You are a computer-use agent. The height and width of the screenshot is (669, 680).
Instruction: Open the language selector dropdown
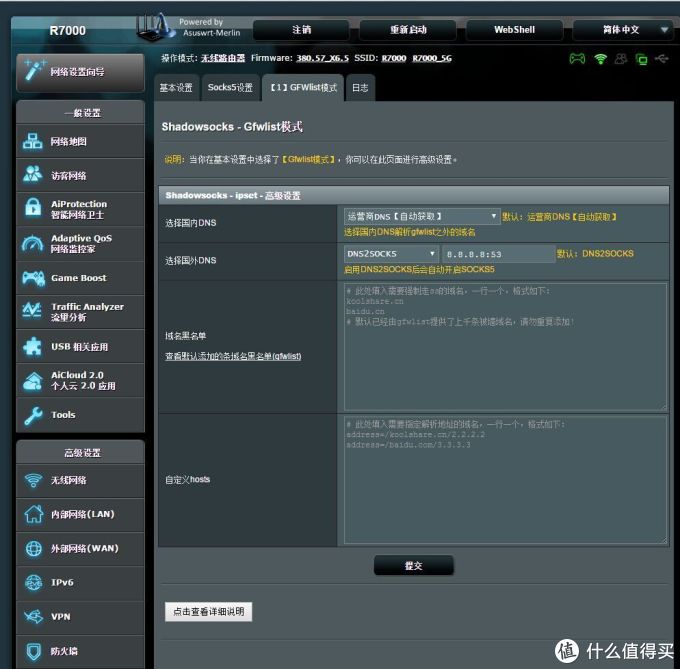click(x=622, y=29)
